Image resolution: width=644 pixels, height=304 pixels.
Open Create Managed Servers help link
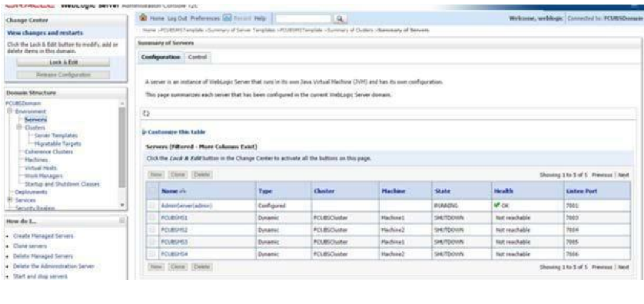click(43, 236)
